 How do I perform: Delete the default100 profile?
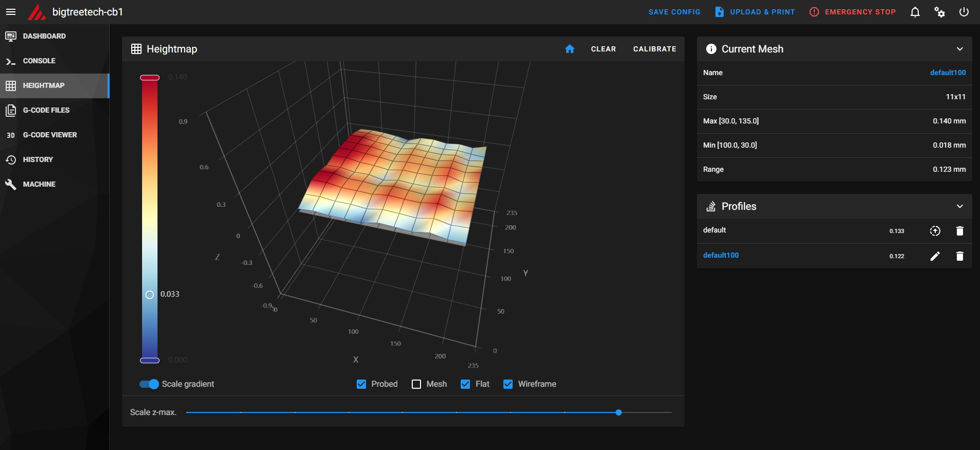pos(960,256)
